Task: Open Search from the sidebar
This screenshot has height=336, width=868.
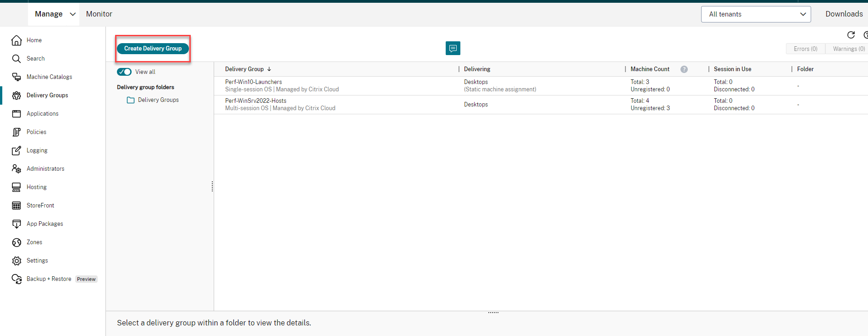Action: click(36, 59)
